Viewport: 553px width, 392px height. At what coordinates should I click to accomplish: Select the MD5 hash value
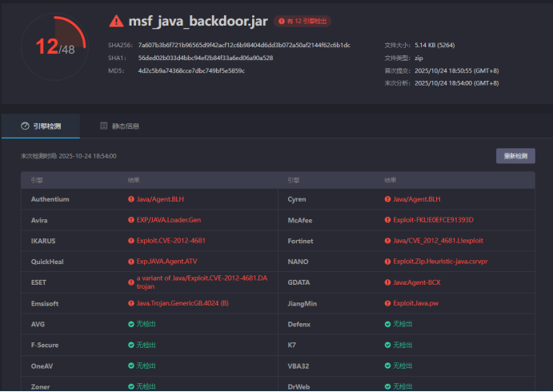click(x=191, y=70)
